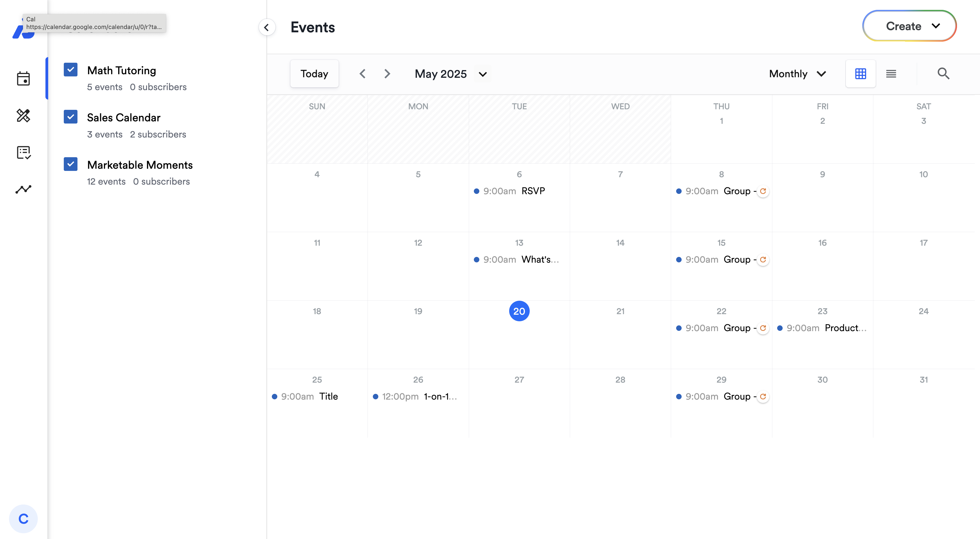This screenshot has height=539, width=980.
Task: Open the checklist form sidebar icon
Action: click(x=23, y=152)
